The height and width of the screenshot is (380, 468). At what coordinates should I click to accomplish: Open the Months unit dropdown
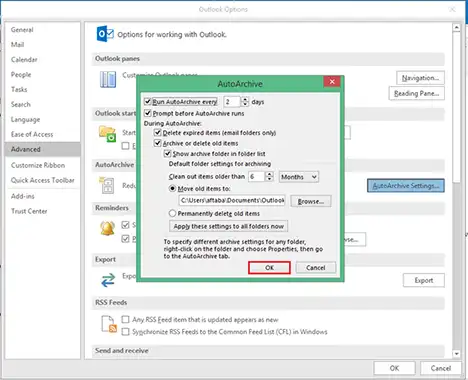299,177
